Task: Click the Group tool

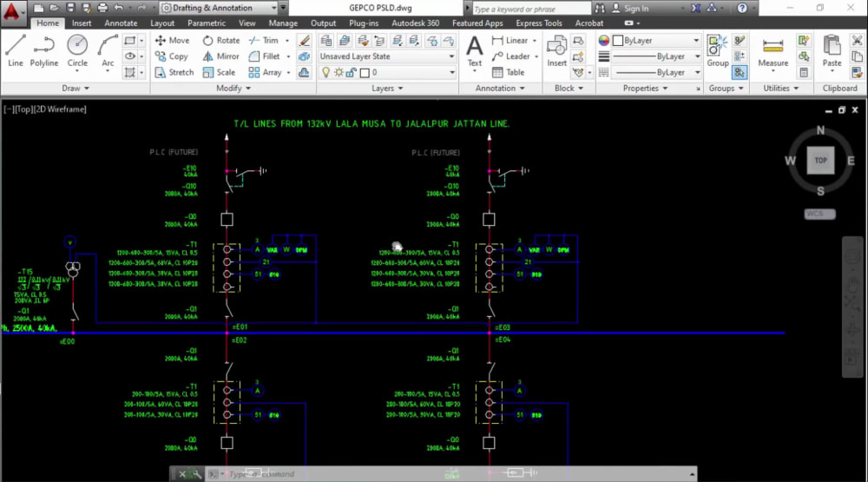Action: tap(718, 51)
